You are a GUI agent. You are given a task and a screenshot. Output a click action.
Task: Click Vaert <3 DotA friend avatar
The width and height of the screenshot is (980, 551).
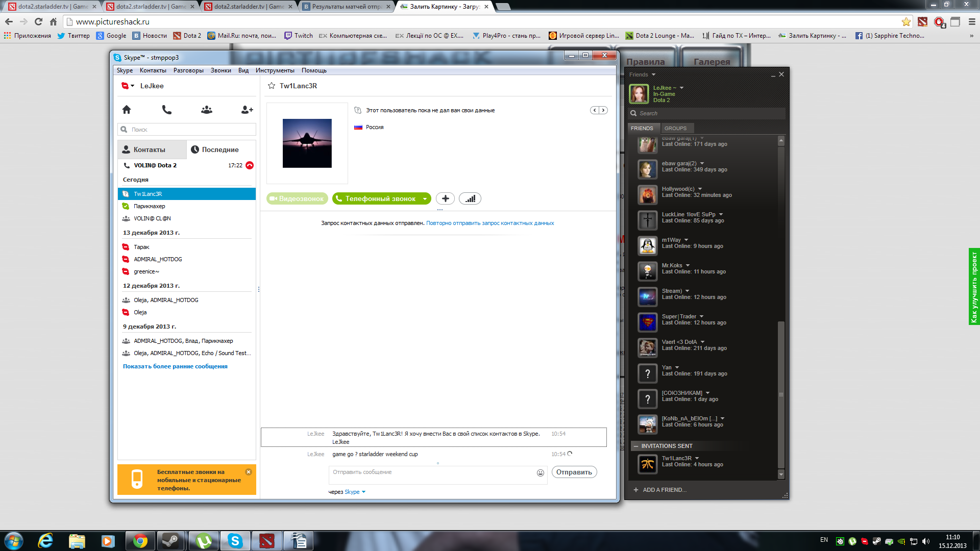pyautogui.click(x=648, y=347)
